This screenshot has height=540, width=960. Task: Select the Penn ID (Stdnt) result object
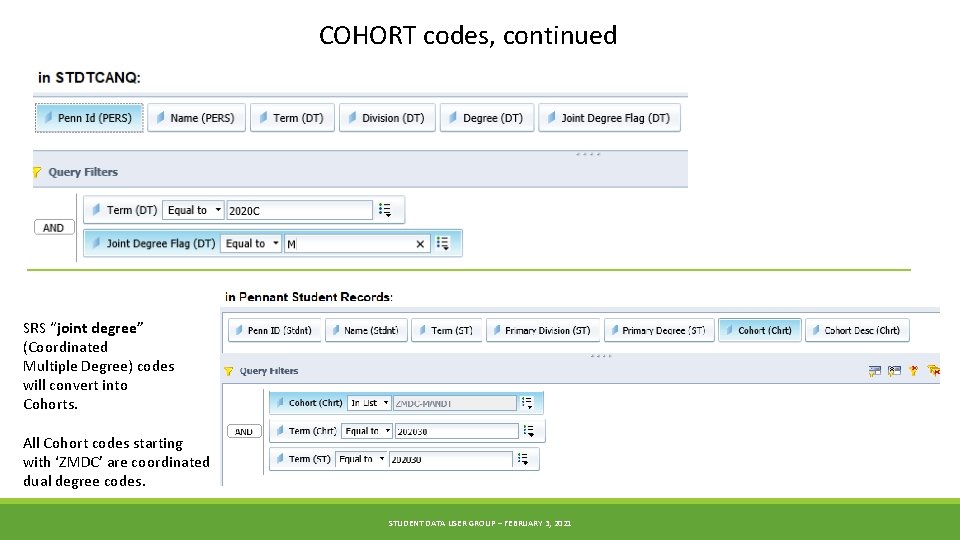(x=274, y=330)
